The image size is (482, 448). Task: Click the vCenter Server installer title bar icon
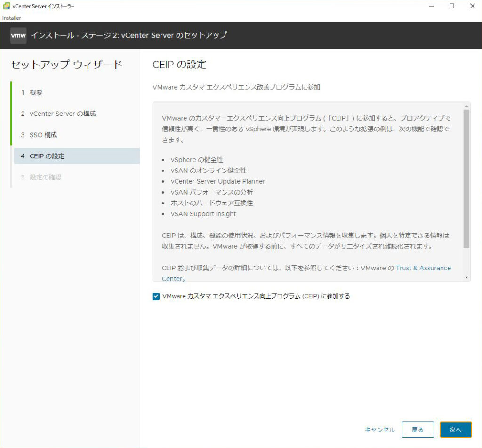pos(7,6)
